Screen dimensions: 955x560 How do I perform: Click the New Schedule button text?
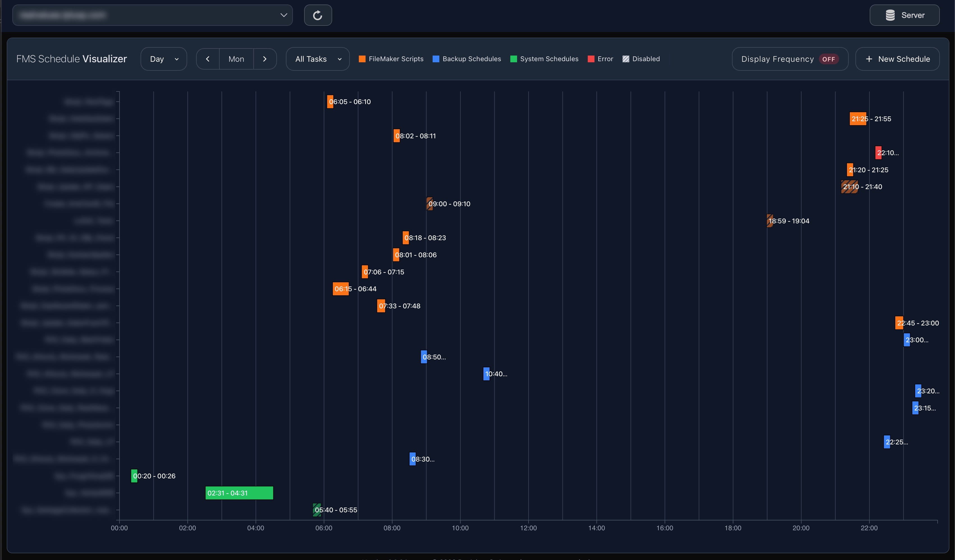point(904,59)
